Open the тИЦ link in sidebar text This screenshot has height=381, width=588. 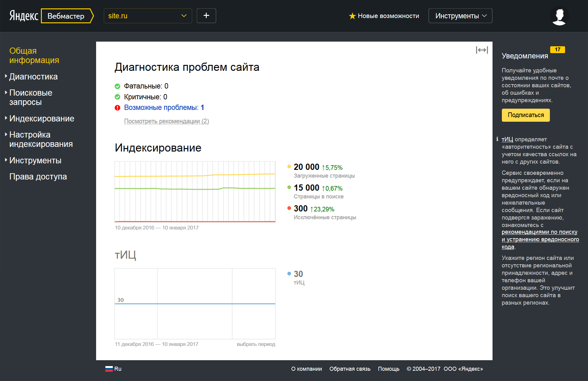pos(507,139)
